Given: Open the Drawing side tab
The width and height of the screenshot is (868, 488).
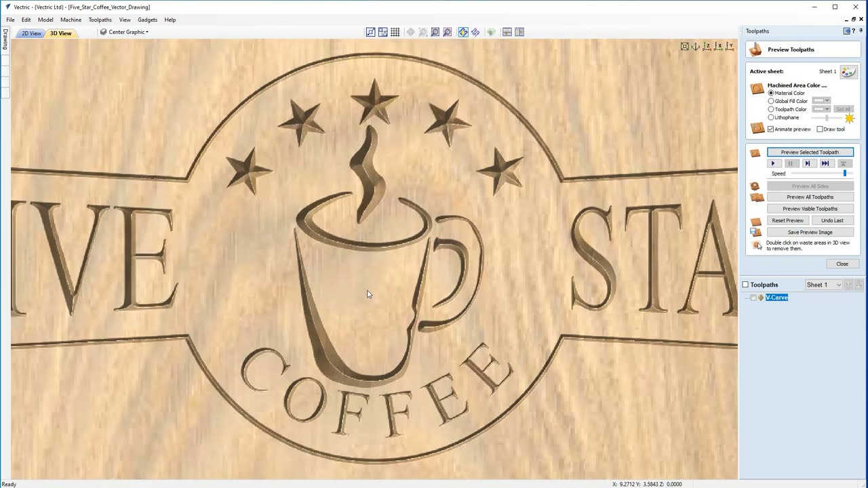Looking at the screenshot, I should coord(5,39).
